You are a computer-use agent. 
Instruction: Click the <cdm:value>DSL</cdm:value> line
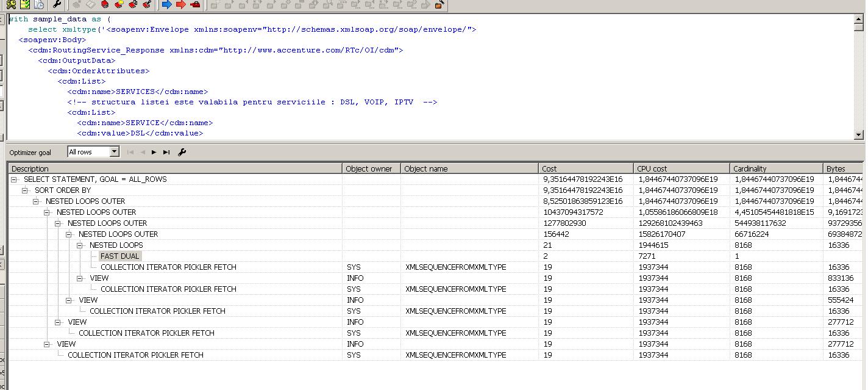140,134
